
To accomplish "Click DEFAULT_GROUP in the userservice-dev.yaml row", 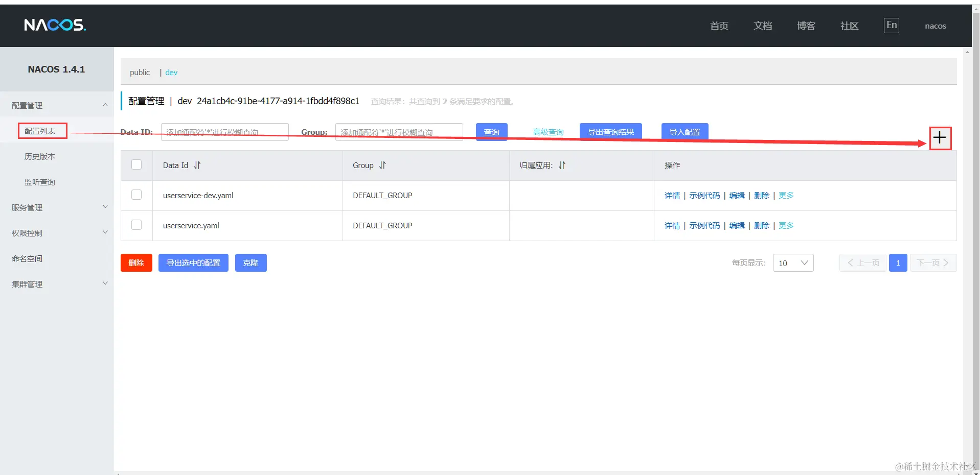I will tap(382, 196).
